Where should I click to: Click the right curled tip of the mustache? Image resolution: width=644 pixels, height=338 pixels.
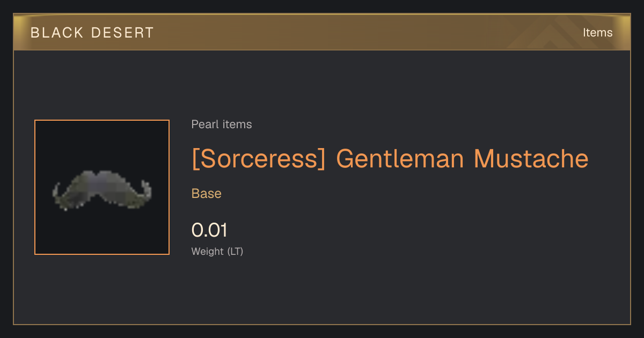click(x=145, y=192)
